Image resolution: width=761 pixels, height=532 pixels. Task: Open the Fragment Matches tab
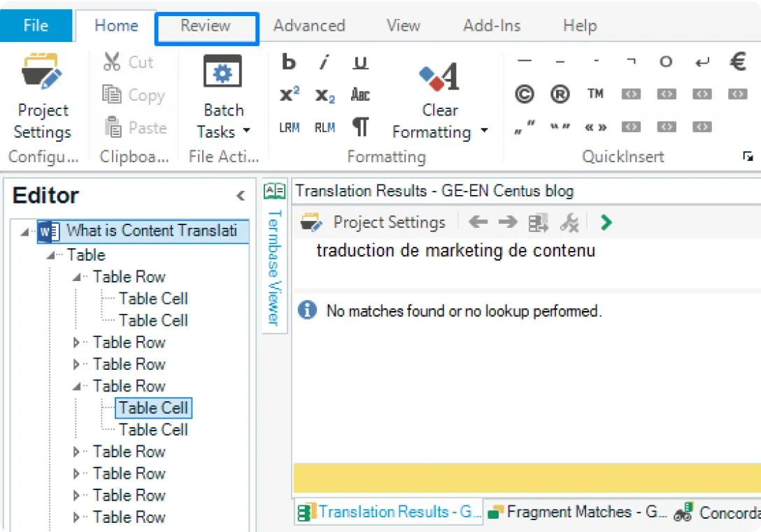(x=577, y=512)
